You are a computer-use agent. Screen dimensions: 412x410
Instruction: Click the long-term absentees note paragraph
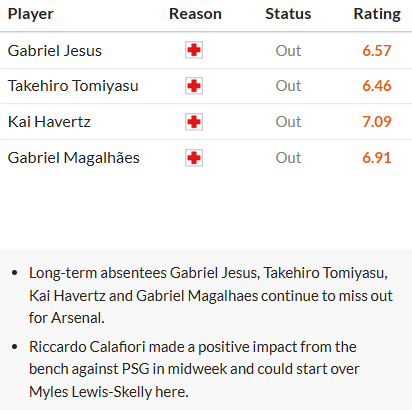pyautogui.click(x=211, y=295)
